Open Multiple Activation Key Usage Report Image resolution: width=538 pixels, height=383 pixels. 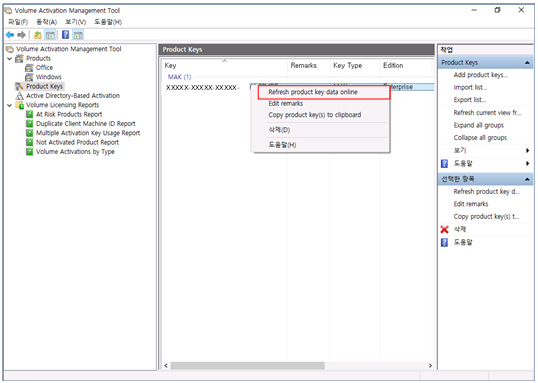[x=88, y=133]
